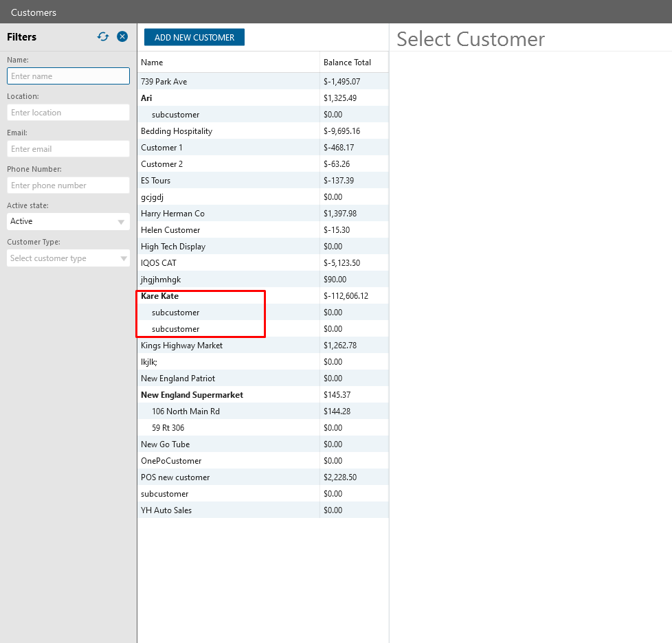
Task: Select the Kare Kate customer row
Action: pyautogui.click(x=160, y=296)
